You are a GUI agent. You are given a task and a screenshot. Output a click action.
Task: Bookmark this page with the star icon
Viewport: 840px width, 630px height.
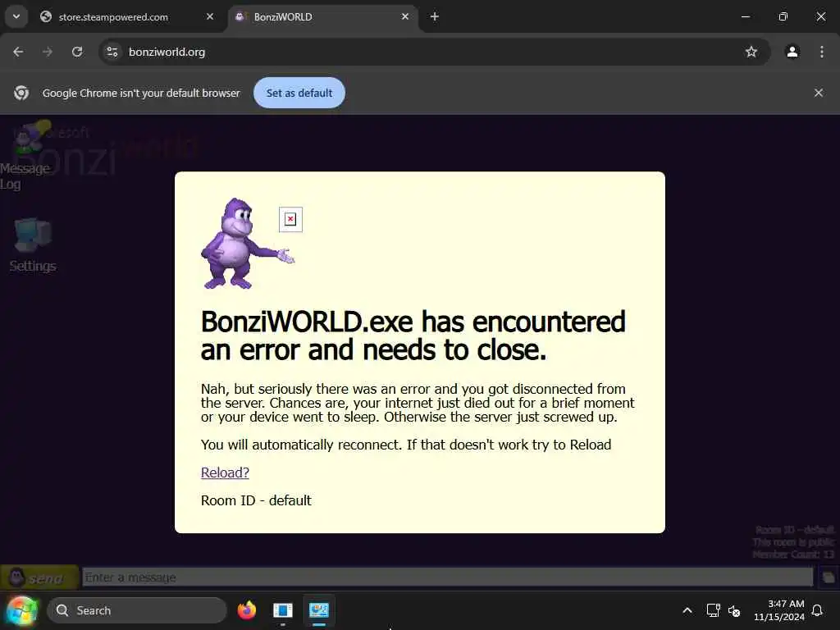(751, 52)
